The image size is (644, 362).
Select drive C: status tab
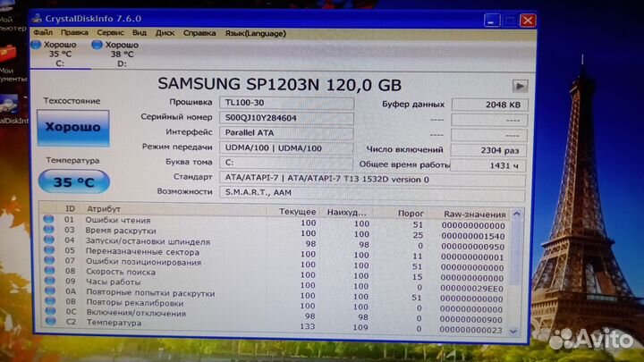[60, 54]
